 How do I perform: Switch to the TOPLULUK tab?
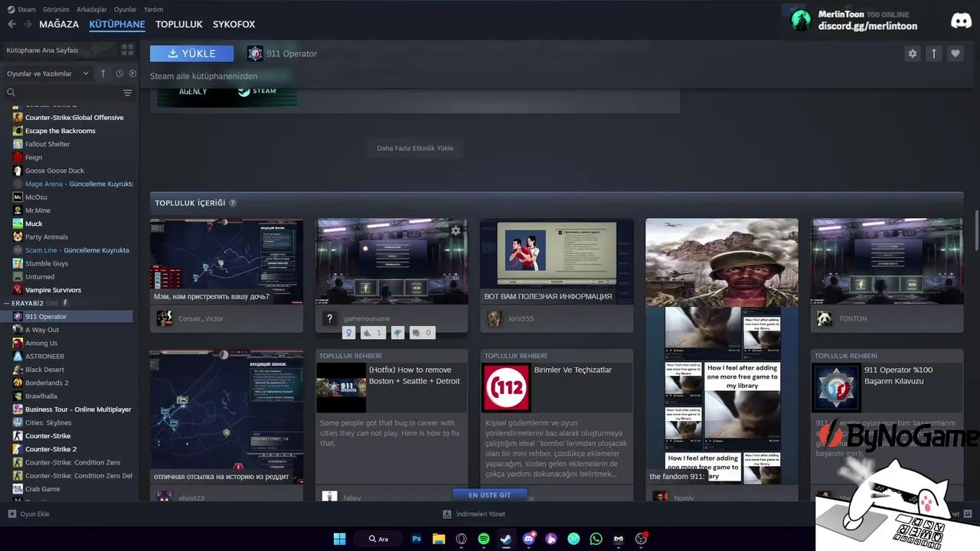[x=179, y=24]
